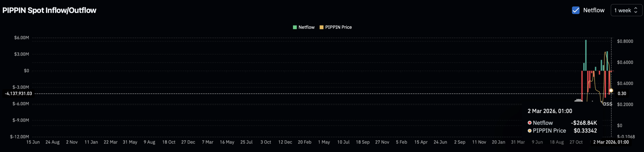Viewport: 644px width, 152px height.
Task: Click the PIPPIN Price legend label text
Action: coord(338,27)
